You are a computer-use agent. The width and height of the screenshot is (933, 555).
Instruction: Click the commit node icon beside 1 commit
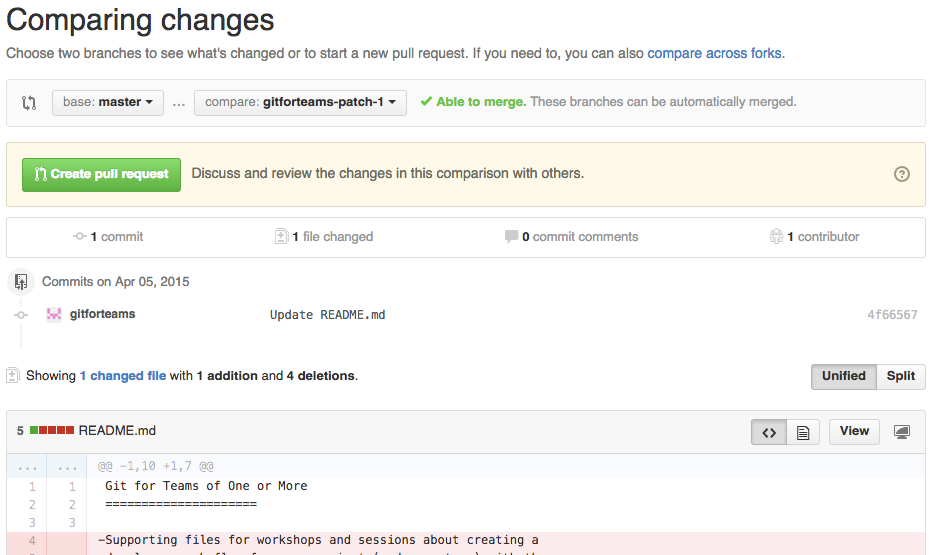click(x=80, y=236)
